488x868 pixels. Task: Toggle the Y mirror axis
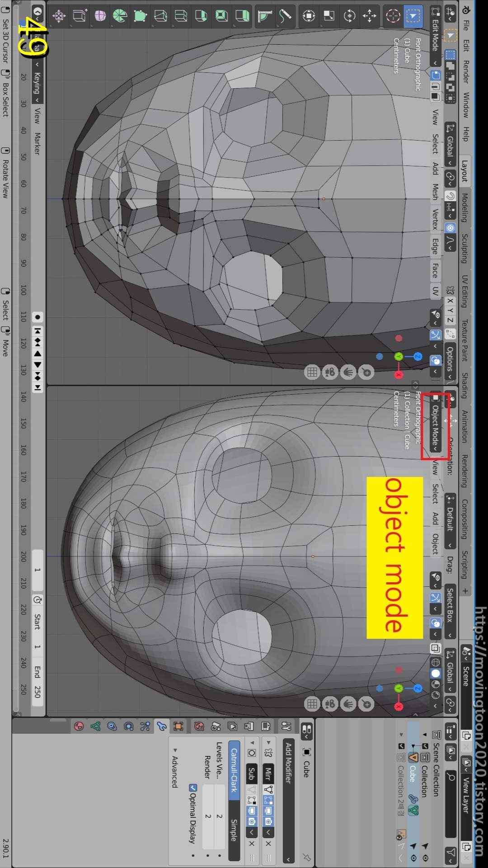pos(450,311)
